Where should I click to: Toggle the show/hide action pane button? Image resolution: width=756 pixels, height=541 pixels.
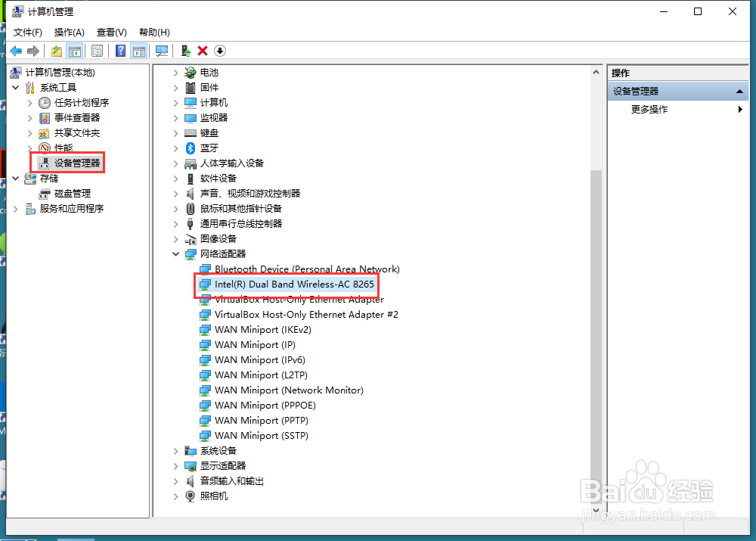(139, 51)
